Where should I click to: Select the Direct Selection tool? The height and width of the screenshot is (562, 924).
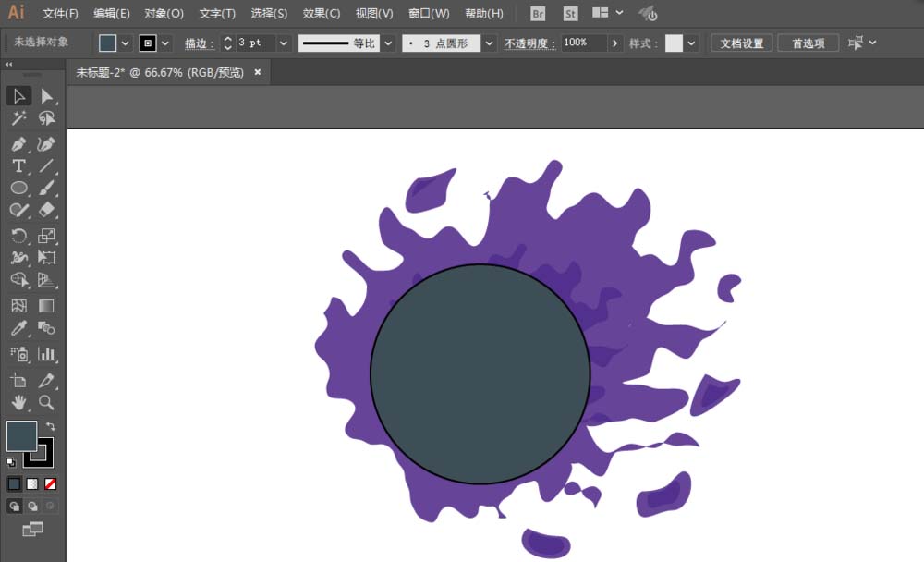coord(46,96)
